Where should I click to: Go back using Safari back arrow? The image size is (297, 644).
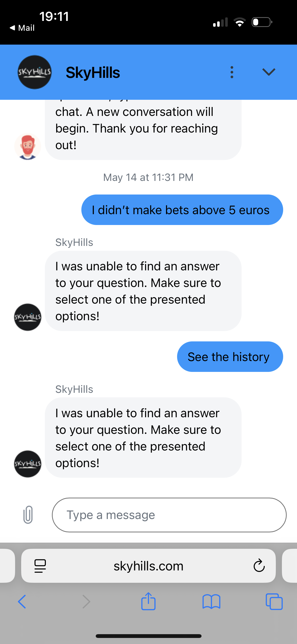[x=22, y=601]
